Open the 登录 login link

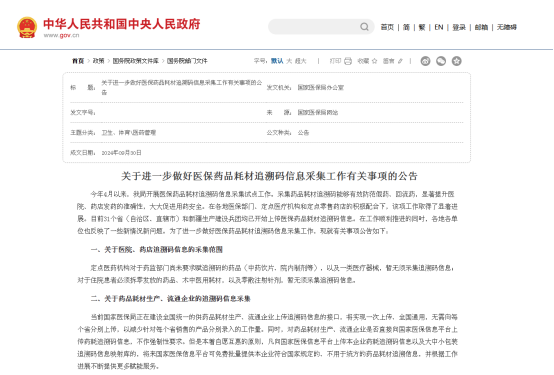tap(459, 27)
